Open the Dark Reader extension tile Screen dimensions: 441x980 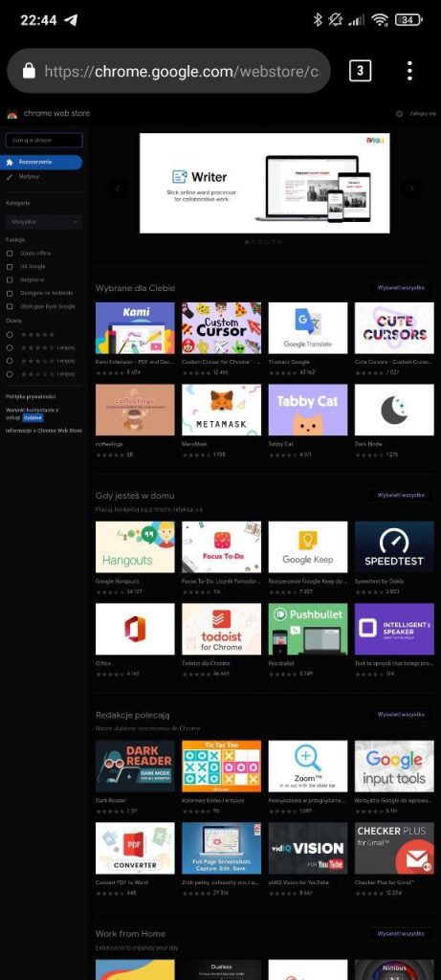point(135,767)
